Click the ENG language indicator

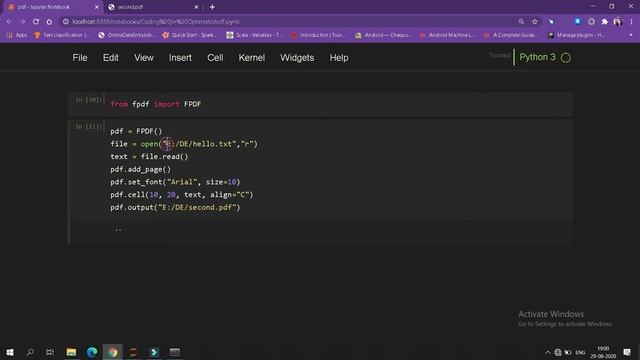click(580, 352)
